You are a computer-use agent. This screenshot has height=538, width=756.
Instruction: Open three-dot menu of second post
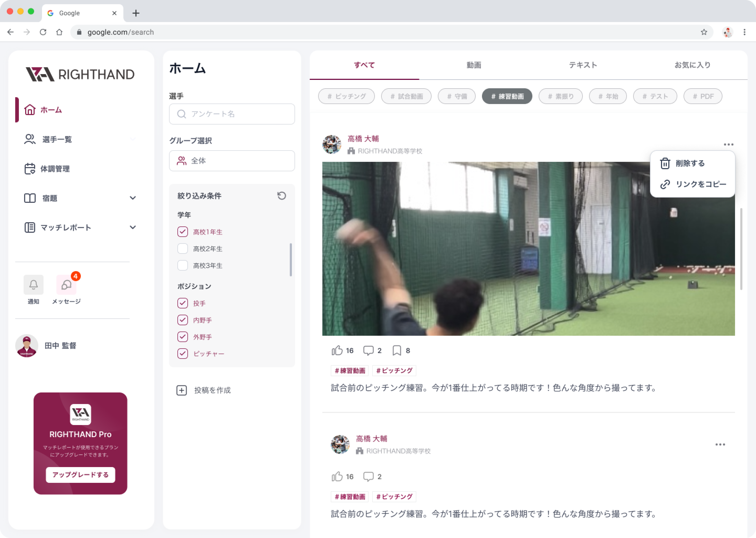(720, 445)
